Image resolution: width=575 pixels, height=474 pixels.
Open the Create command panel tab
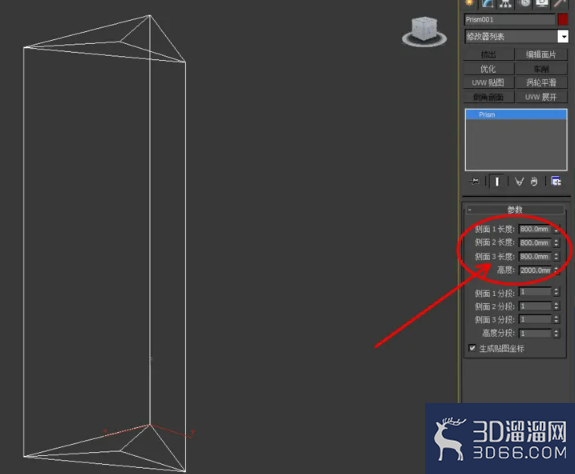[x=470, y=3]
